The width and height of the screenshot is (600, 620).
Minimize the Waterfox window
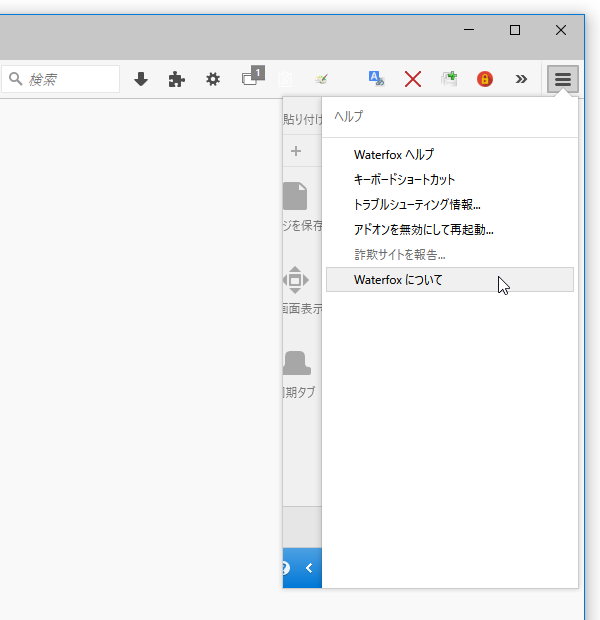(469, 30)
